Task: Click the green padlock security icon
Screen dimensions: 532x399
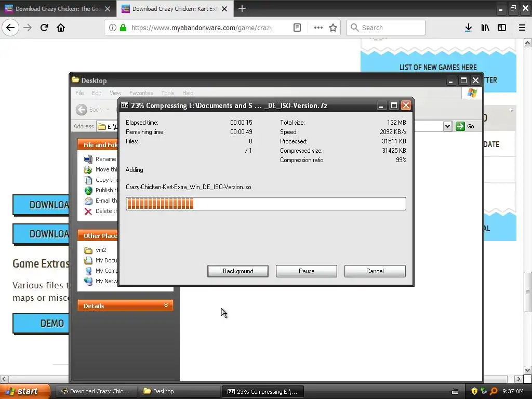Action: coord(123,28)
